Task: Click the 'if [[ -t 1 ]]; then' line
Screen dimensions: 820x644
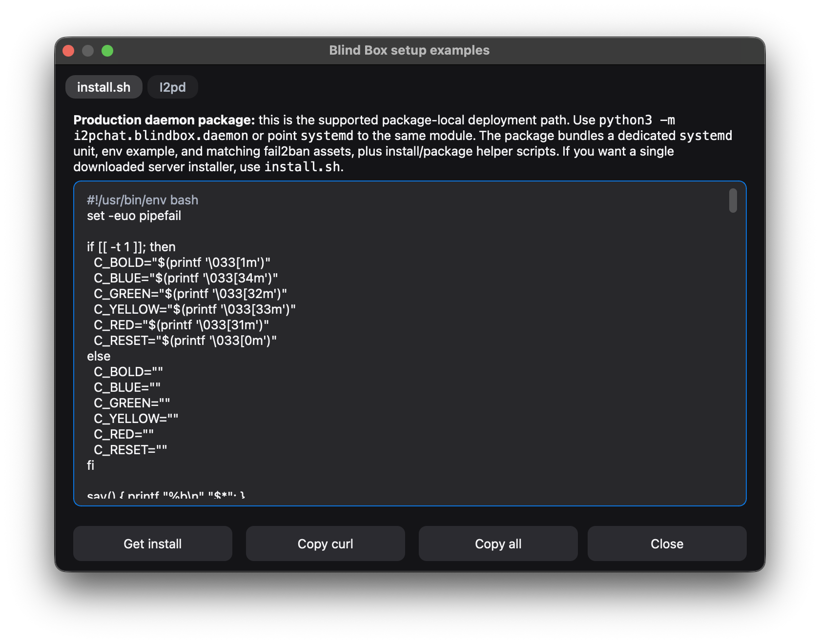Action: tap(131, 247)
